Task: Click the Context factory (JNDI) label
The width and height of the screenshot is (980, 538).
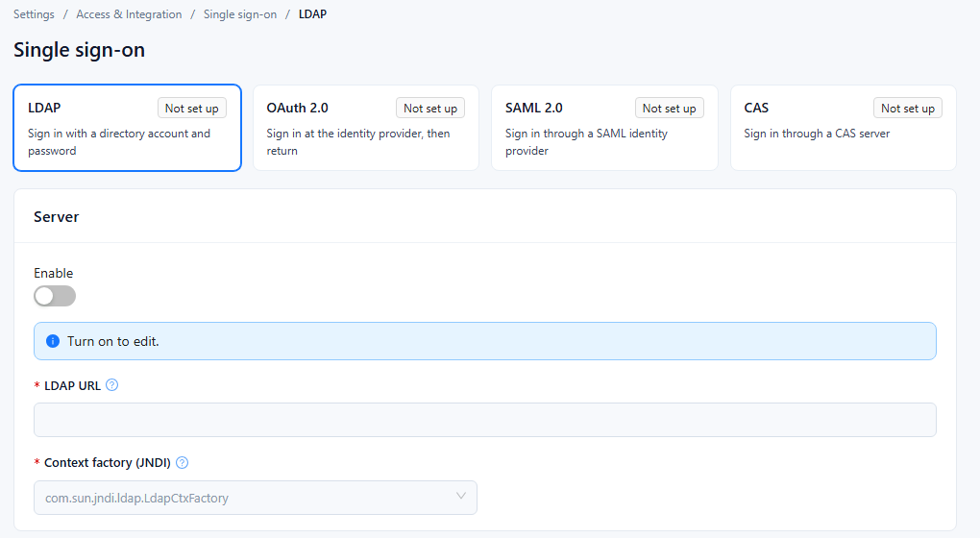Action: click(108, 462)
